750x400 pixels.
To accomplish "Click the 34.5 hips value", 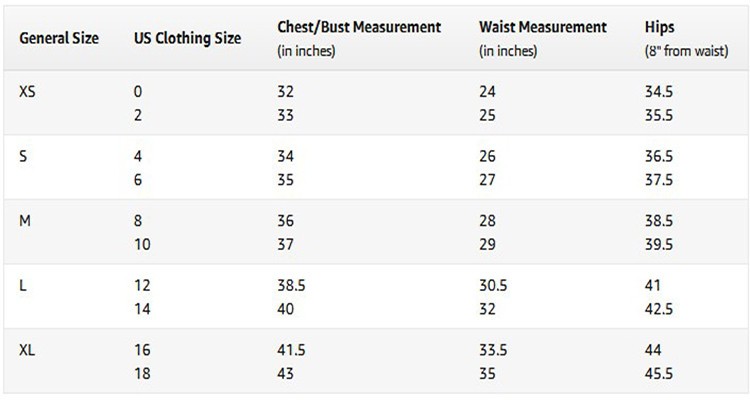I will tap(659, 91).
